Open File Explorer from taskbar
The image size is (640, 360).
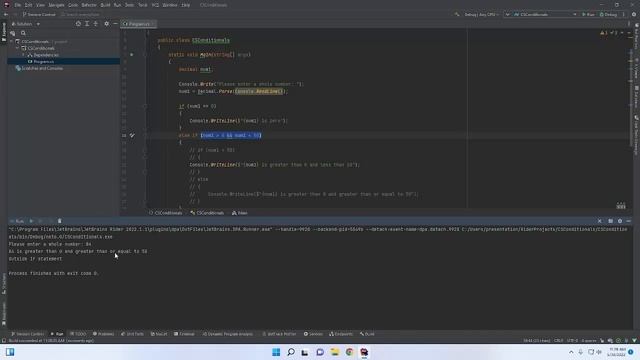pos(335,352)
